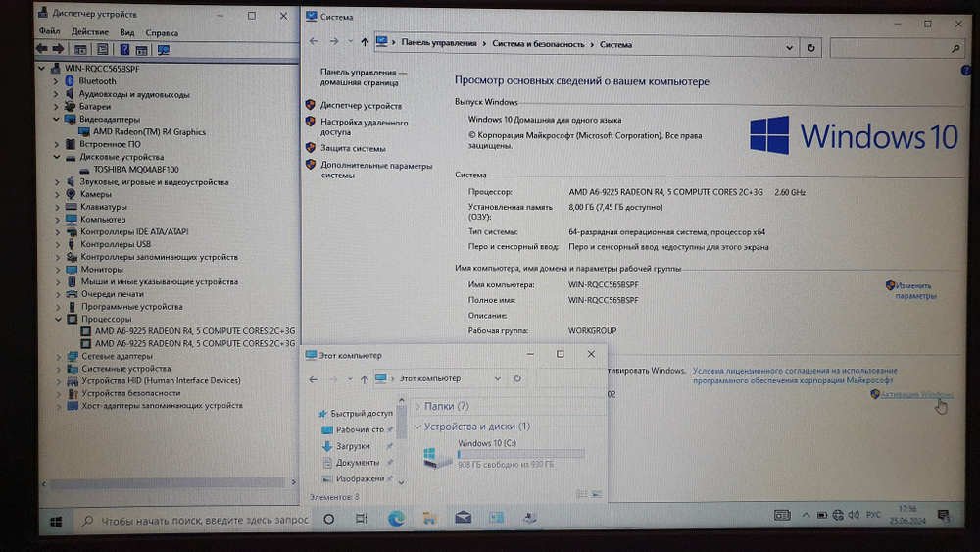
Task: Expand Папки (7) group
Action: click(x=418, y=406)
